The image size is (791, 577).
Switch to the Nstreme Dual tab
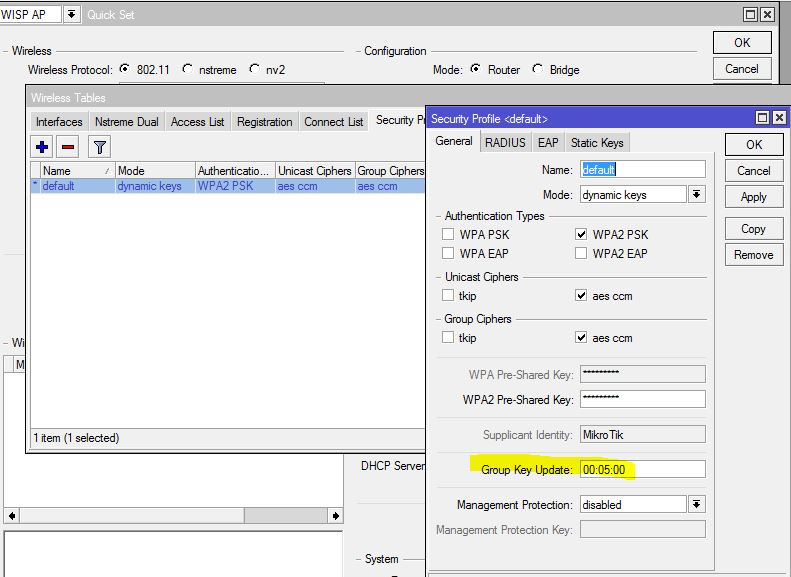tap(127, 122)
